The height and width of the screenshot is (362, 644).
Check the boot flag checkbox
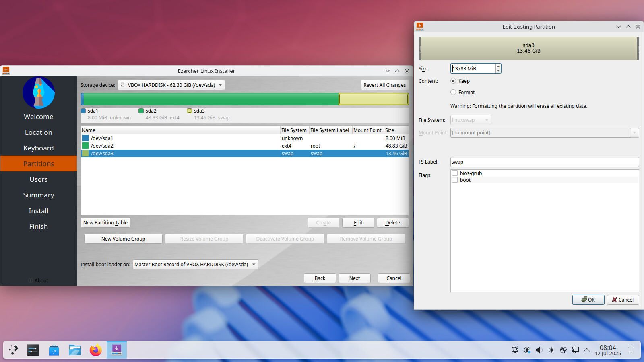coord(455,180)
